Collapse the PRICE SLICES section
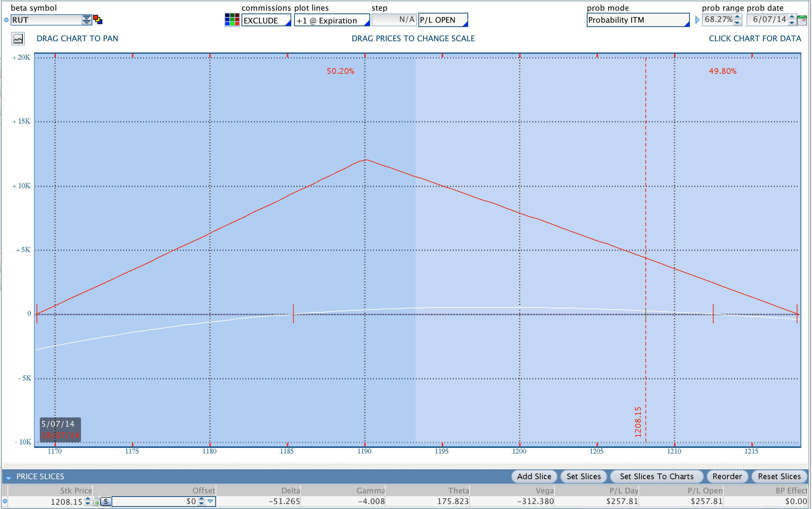The image size is (812, 509). pyautogui.click(x=9, y=477)
